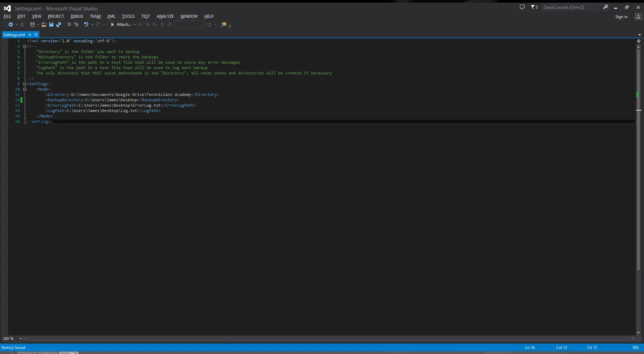Viewport: 644px width, 354px height.
Task: Open the HELP menu
Action: pyautogui.click(x=209, y=16)
